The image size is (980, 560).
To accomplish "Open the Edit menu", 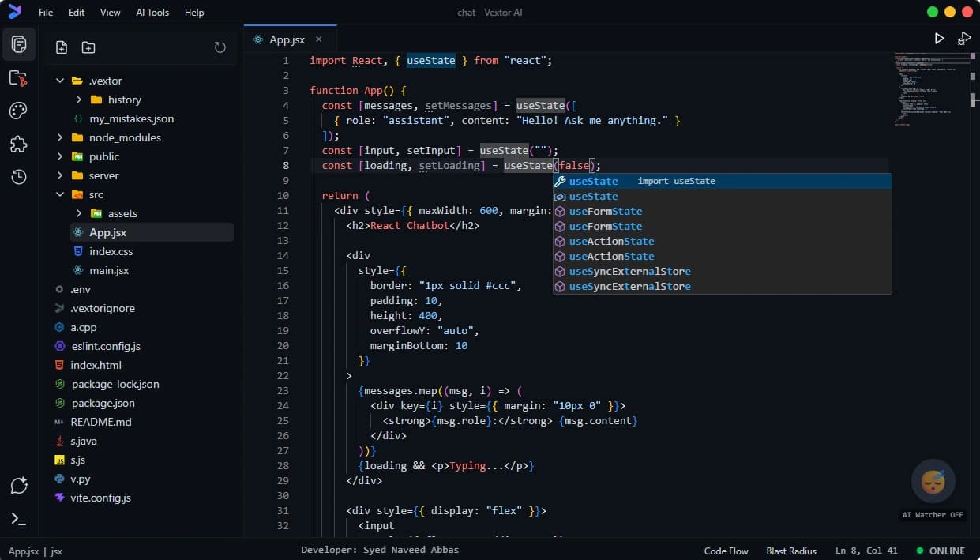I will pyautogui.click(x=77, y=13).
